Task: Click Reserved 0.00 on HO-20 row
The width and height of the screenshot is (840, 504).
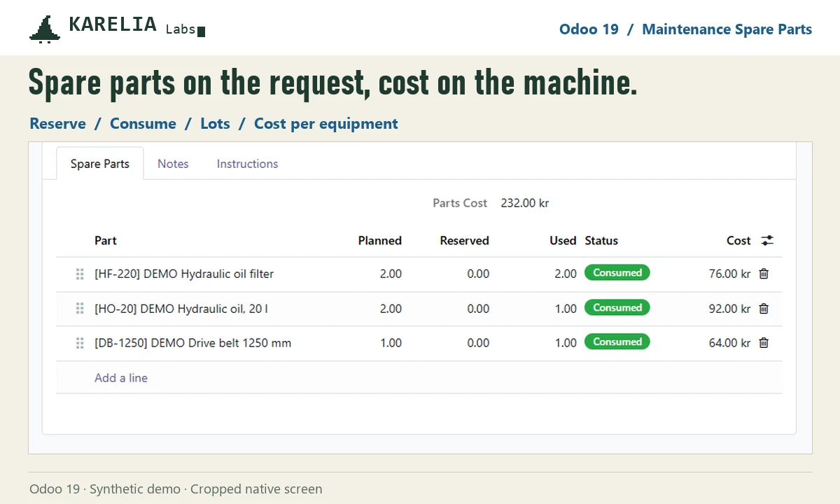Action: (x=478, y=309)
